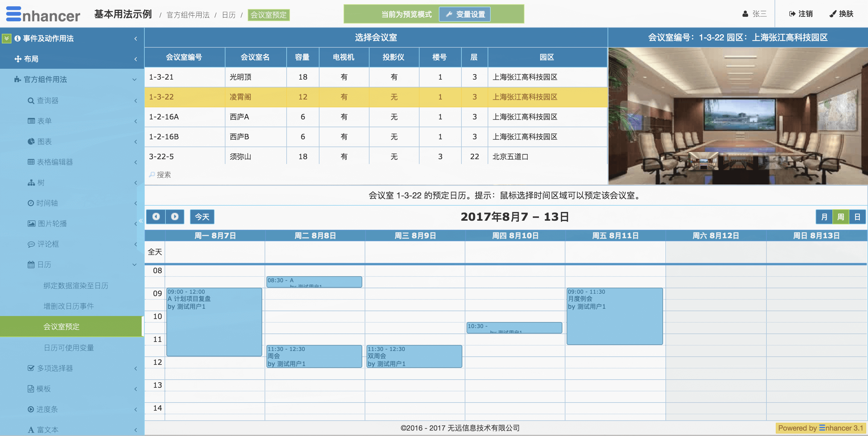
Task: Click the 变量设置 button
Action: [465, 14]
